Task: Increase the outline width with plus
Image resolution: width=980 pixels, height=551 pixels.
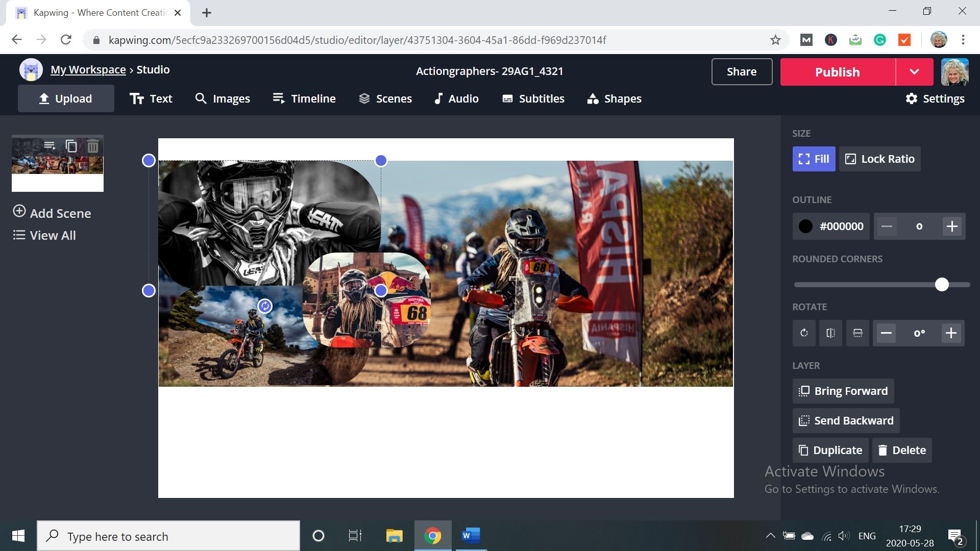Action: pos(952,226)
